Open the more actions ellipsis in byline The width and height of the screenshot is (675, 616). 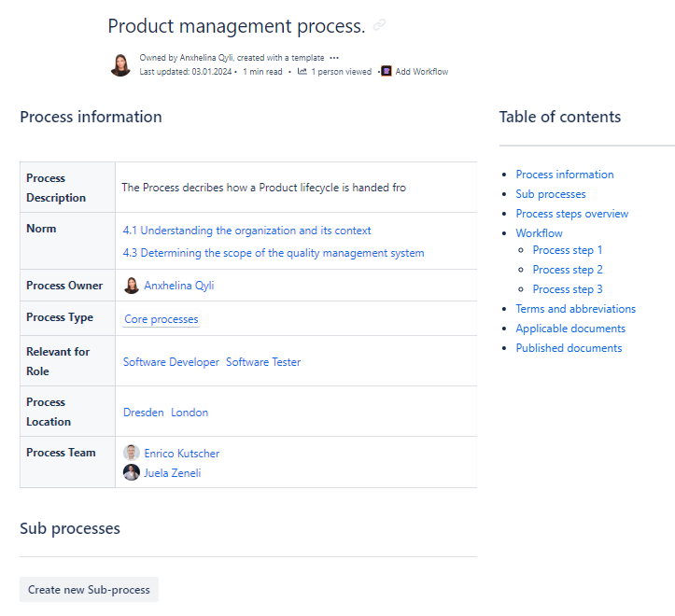click(334, 58)
